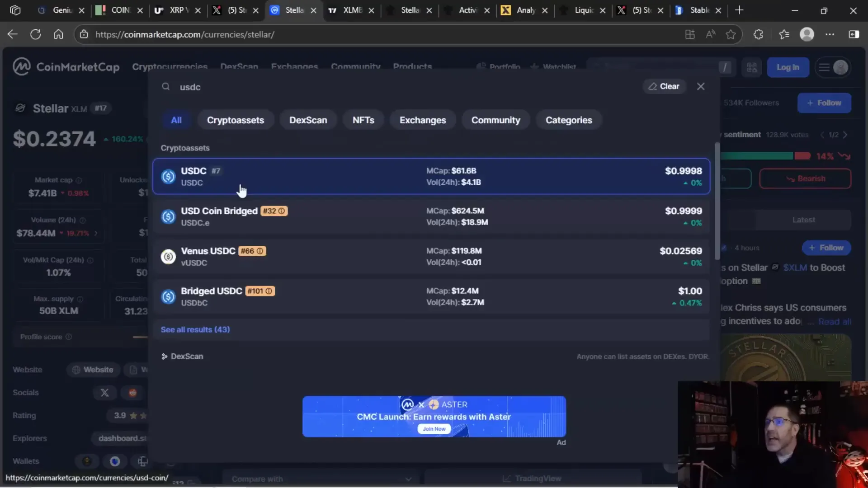Click the DexScan section heading

click(x=182, y=357)
